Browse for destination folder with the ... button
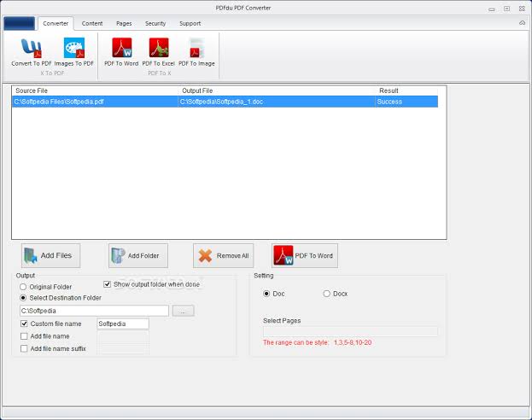Viewport: 532px width, 420px height. click(184, 311)
